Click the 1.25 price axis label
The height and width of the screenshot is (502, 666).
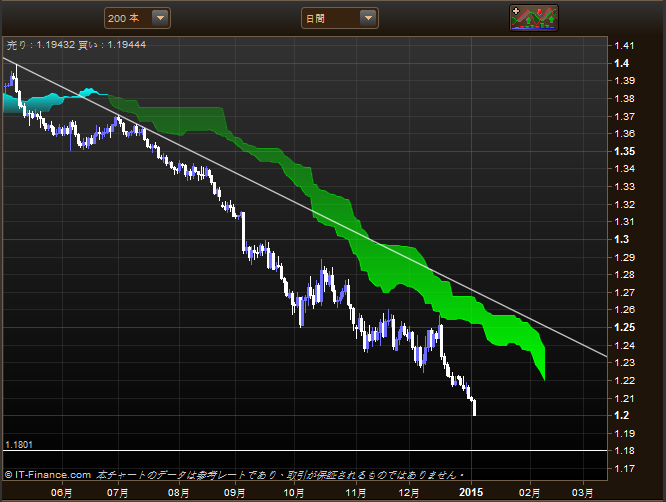(624, 327)
